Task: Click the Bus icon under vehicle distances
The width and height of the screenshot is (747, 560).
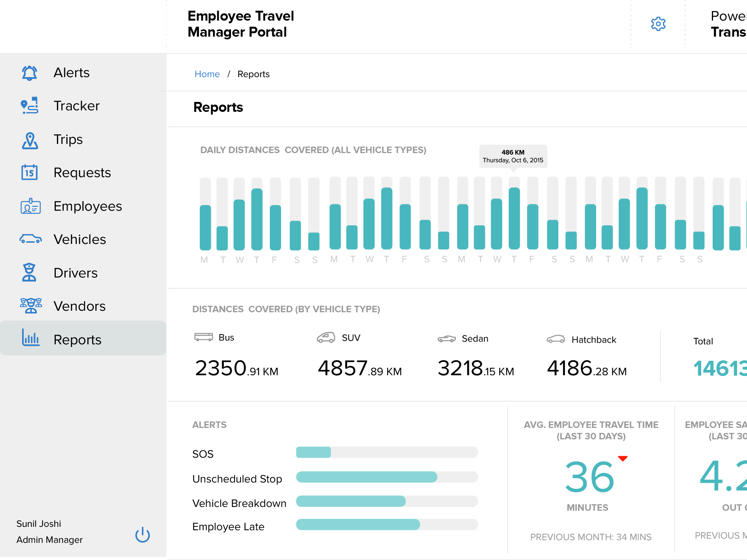Action: (x=204, y=337)
